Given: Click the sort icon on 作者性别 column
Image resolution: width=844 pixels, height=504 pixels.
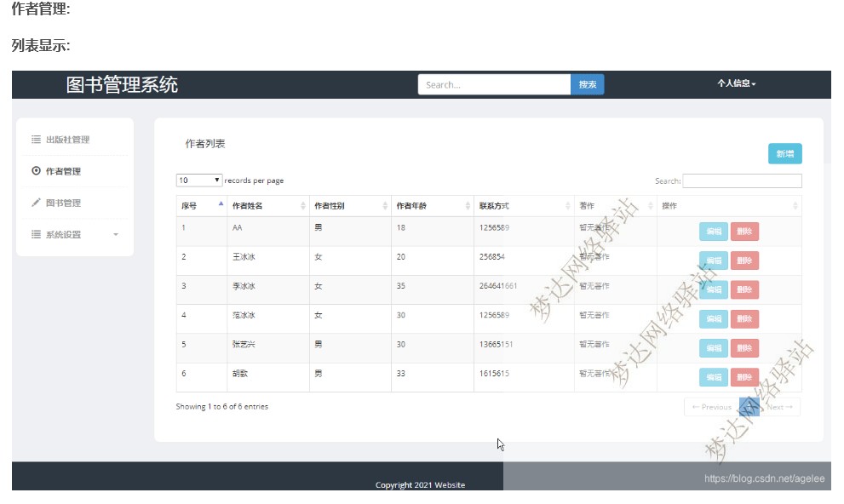Looking at the screenshot, I should click(x=384, y=205).
